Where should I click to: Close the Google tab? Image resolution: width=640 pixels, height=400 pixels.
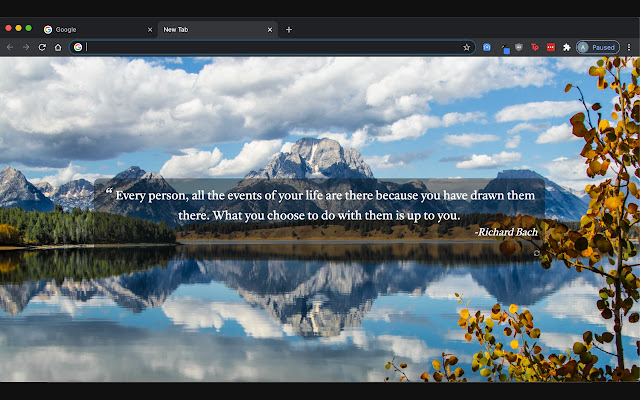tap(150, 29)
